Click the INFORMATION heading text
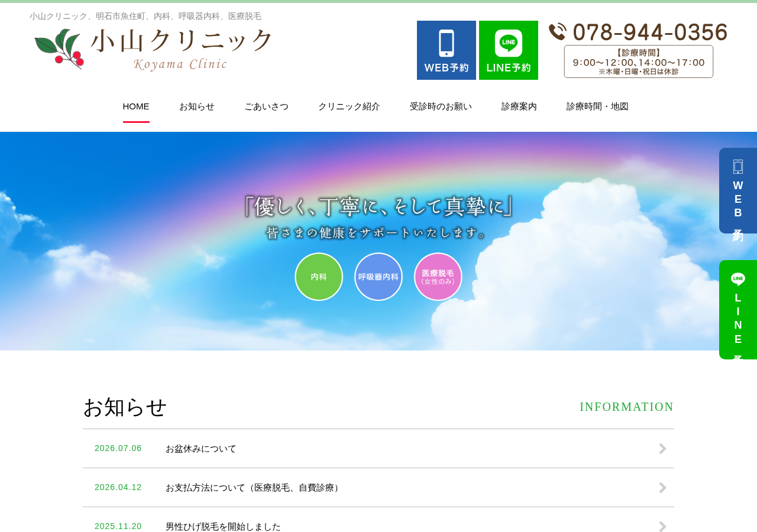 tap(627, 407)
